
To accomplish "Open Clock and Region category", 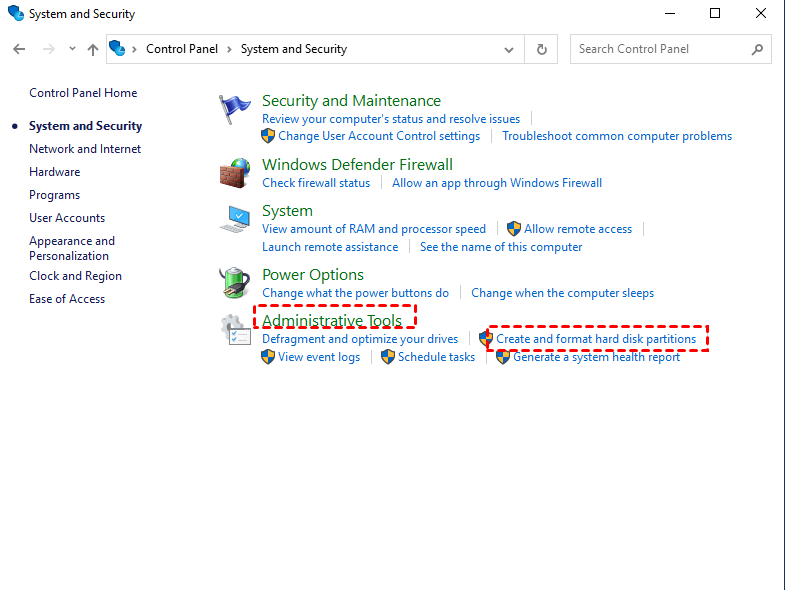I will point(76,276).
